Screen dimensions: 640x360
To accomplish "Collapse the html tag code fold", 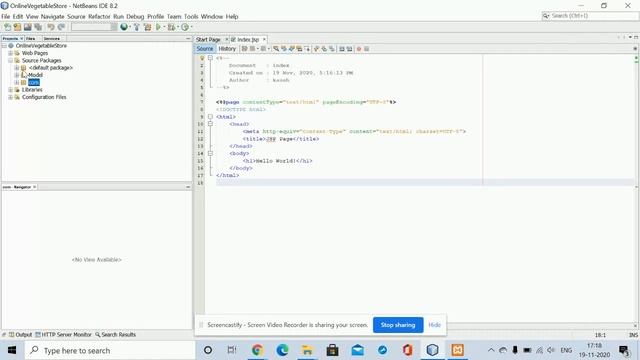I will click(210, 117).
